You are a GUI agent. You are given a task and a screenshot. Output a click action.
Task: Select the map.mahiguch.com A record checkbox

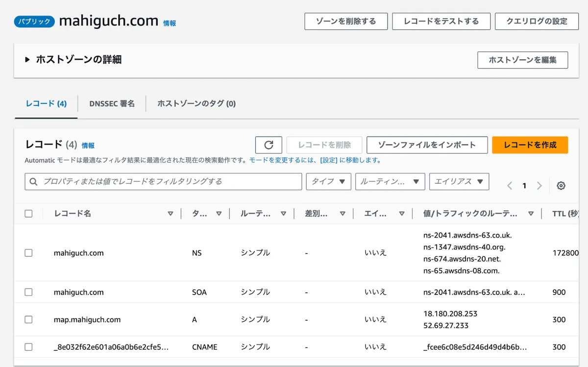(x=28, y=319)
